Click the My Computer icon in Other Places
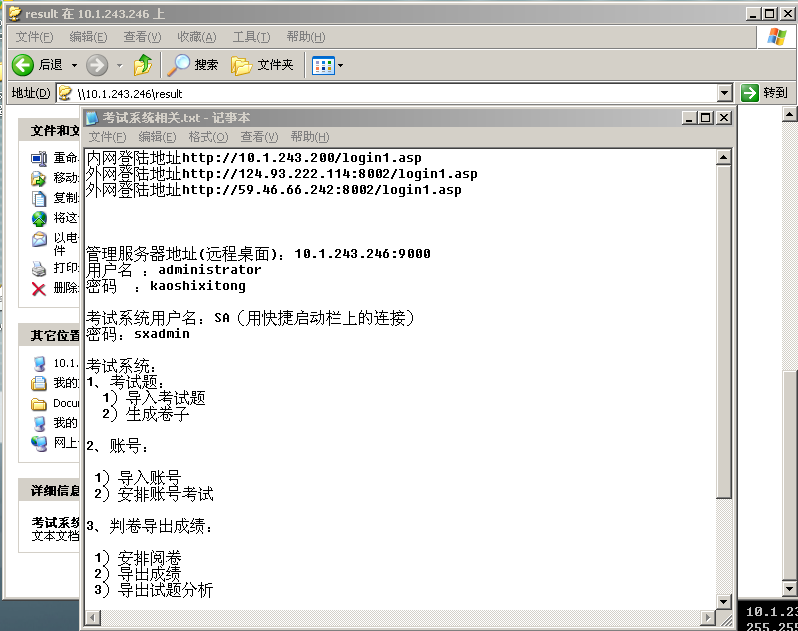The width and height of the screenshot is (798, 631). click(x=39, y=423)
